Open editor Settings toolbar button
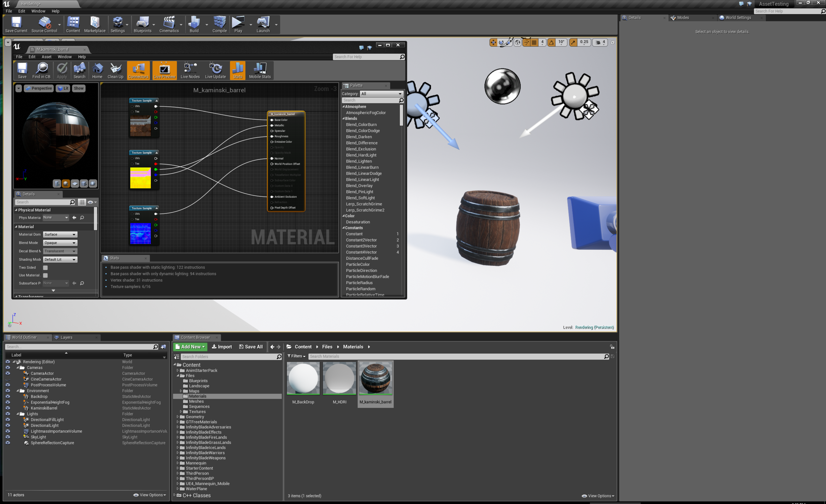Viewport: 826px width, 504px height. click(118, 24)
